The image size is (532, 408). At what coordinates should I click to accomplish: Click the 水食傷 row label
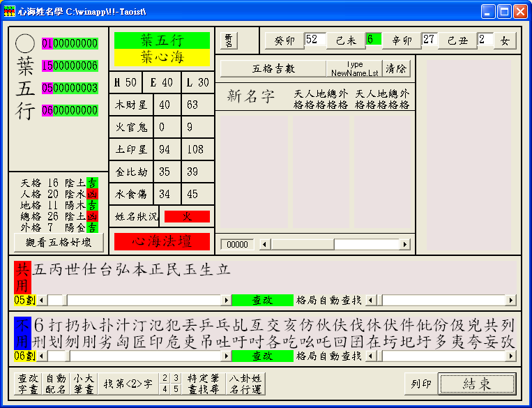pyautogui.click(x=131, y=194)
